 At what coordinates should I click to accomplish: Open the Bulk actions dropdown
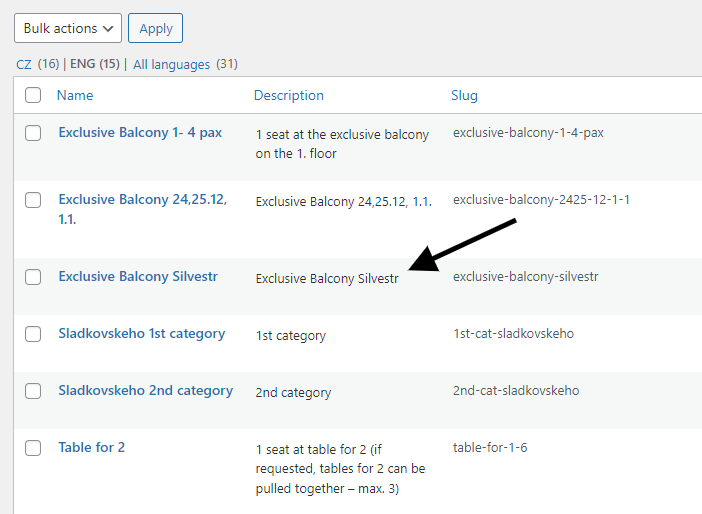68,28
